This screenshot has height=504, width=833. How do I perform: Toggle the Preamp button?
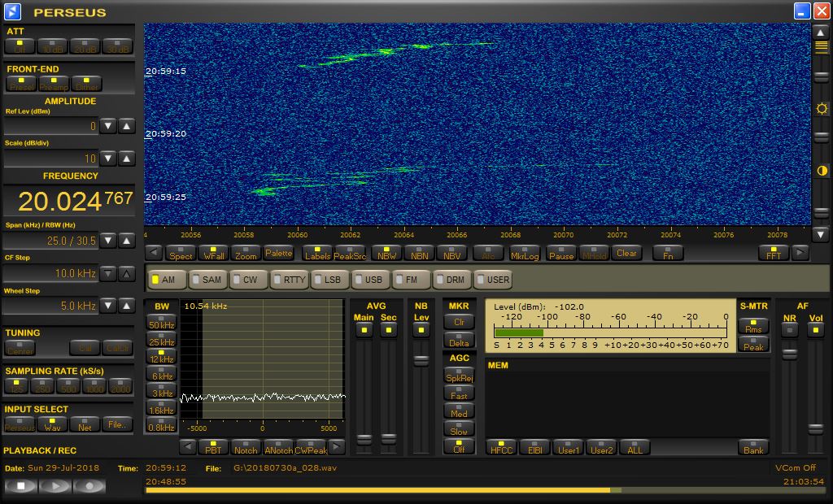54,84
